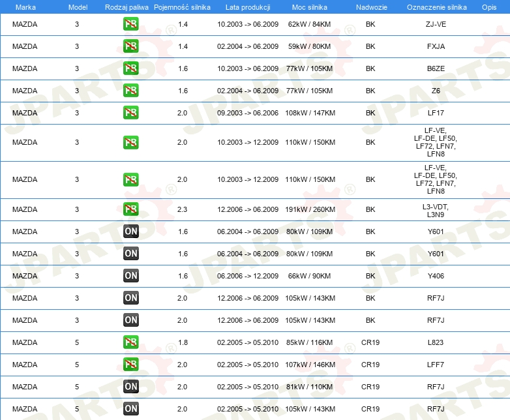Screen dimensions: 510x420
Task: Click the 2.0 capacity in the LF17 row
Action: click(182, 113)
